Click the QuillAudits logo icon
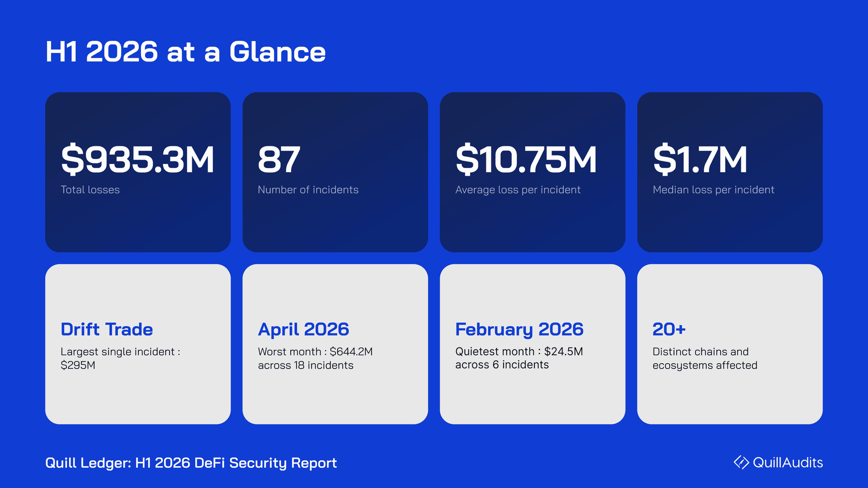 point(741,462)
